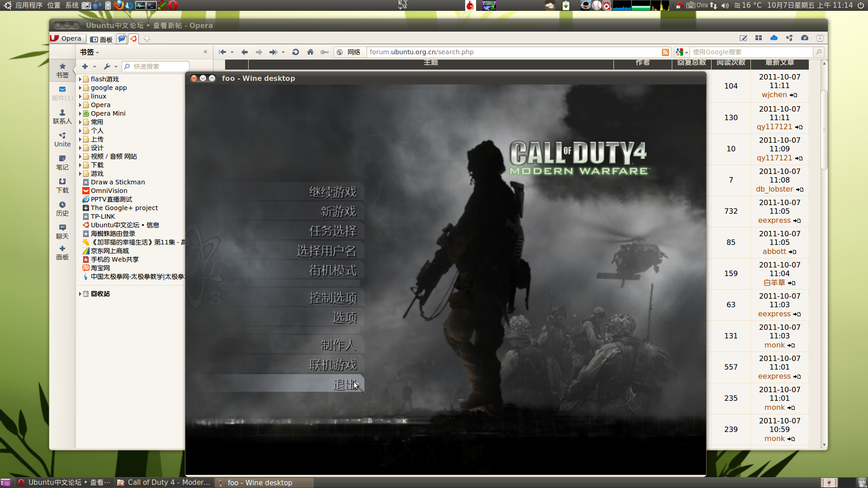Click forum page vertical scrollbar
The height and width of the screenshot is (488, 868).
824,130
